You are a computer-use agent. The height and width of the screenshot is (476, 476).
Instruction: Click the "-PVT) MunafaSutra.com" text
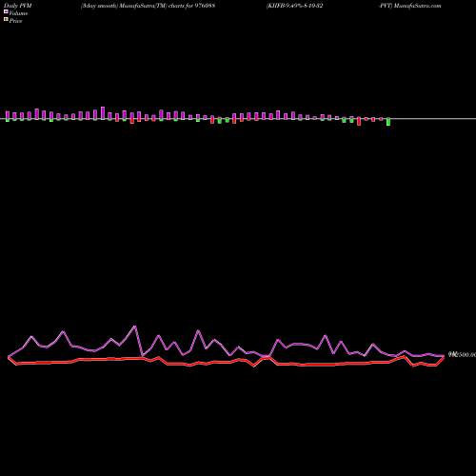tap(410, 6)
